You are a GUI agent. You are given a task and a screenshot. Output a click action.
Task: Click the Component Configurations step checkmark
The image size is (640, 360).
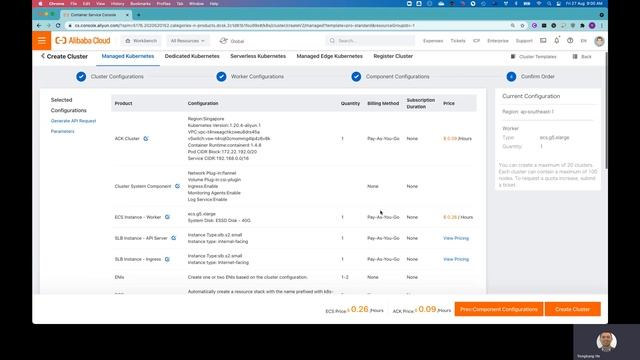click(x=356, y=77)
